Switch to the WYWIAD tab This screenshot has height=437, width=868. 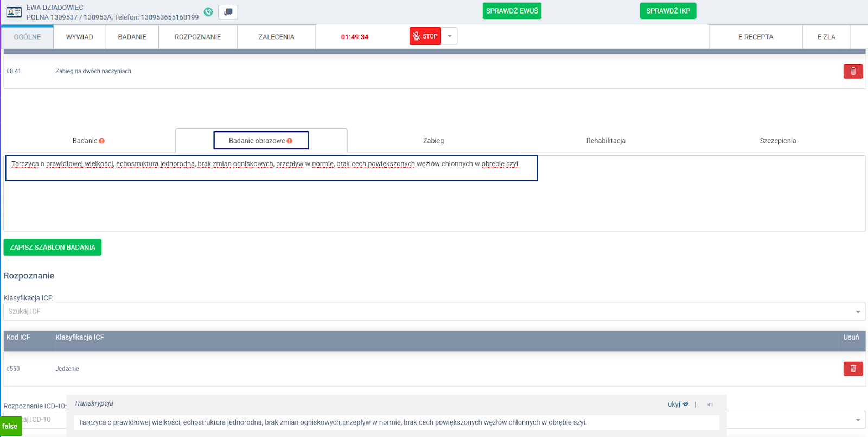[80, 37]
